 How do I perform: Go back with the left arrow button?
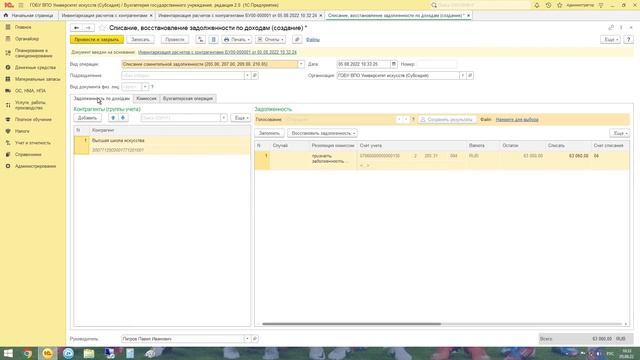pos(76,28)
